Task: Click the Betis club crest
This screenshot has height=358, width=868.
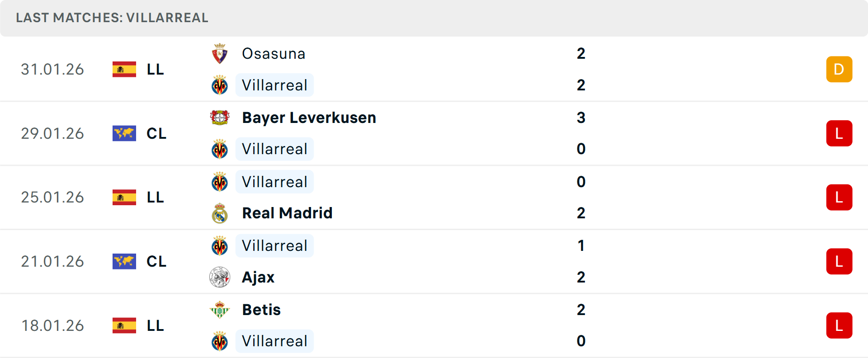Action: click(x=220, y=310)
